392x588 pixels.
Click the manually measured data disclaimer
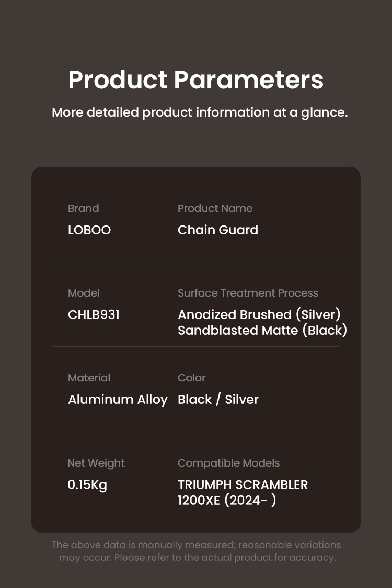pyautogui.click(x=197, y=551)
